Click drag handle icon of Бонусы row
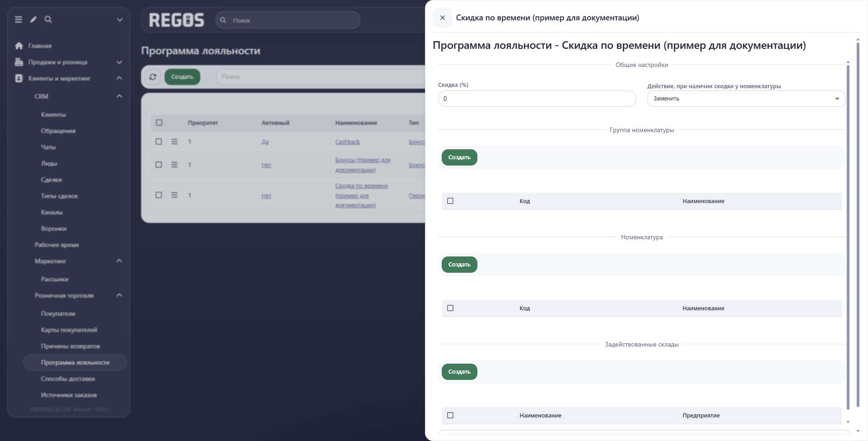868x441 pixels. point(175,165)
